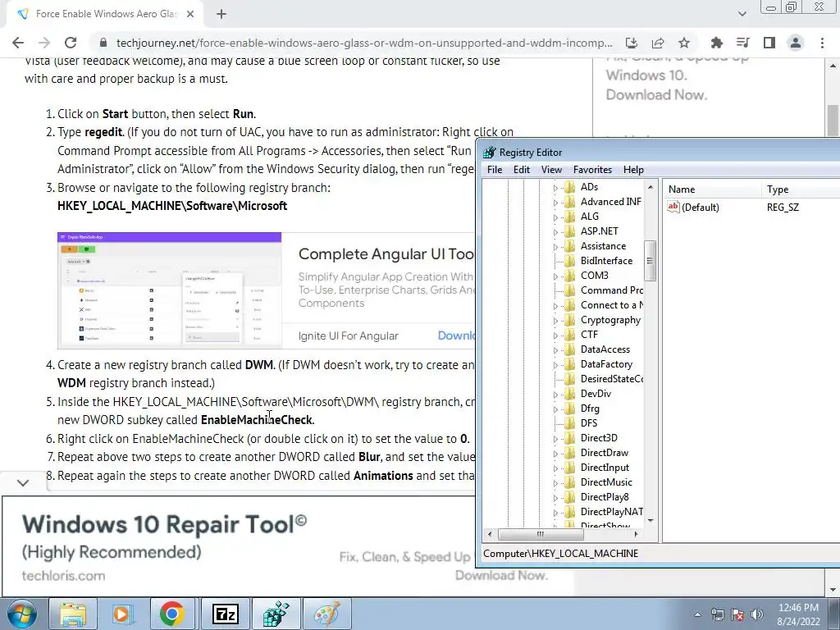
Task: Select the BidInterface key
Action: pos(606,261)
